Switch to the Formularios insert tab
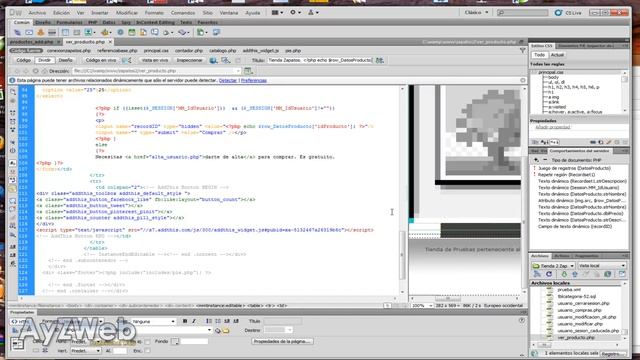640x360 pixels. pos(69,22)
